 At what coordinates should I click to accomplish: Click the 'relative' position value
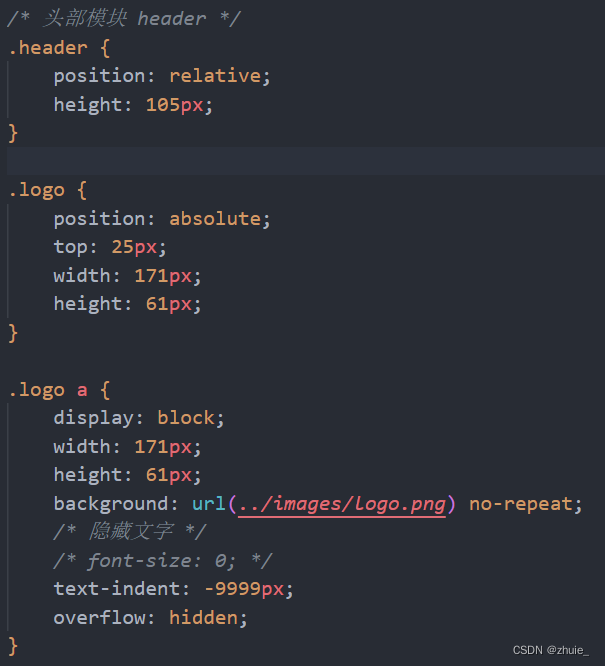tap(215, 76)
